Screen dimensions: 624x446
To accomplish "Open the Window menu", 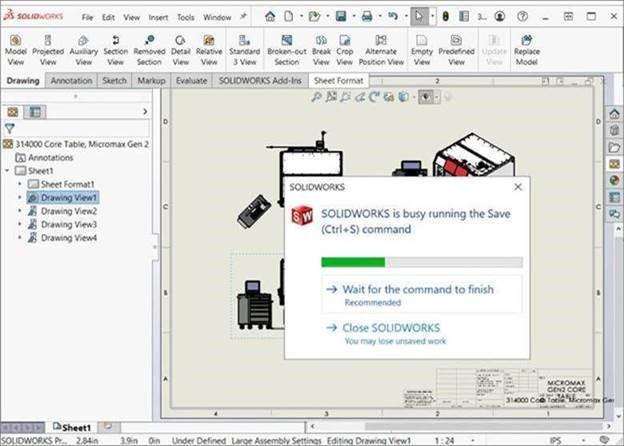I will 217,17.
